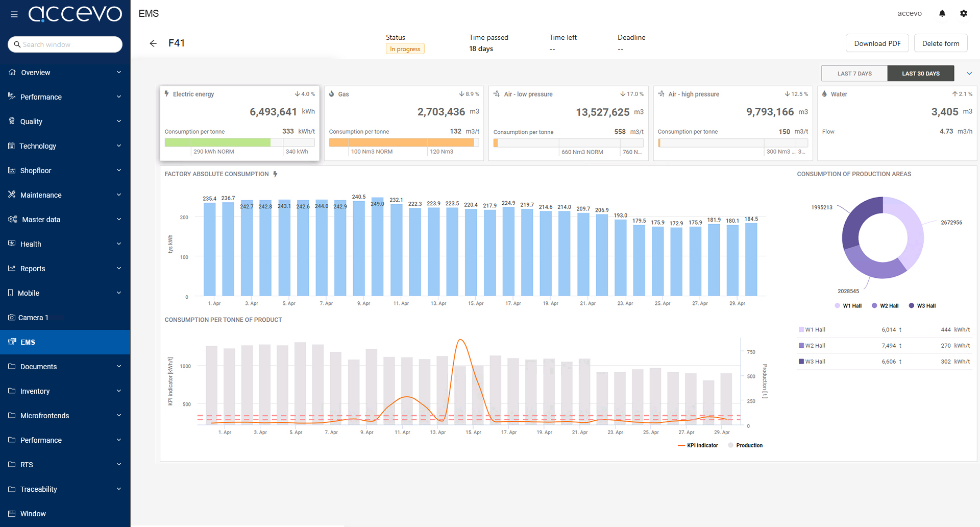Screen dimensions: 980x527
Task: Click the In progress status badge
Action: point(405,49)
